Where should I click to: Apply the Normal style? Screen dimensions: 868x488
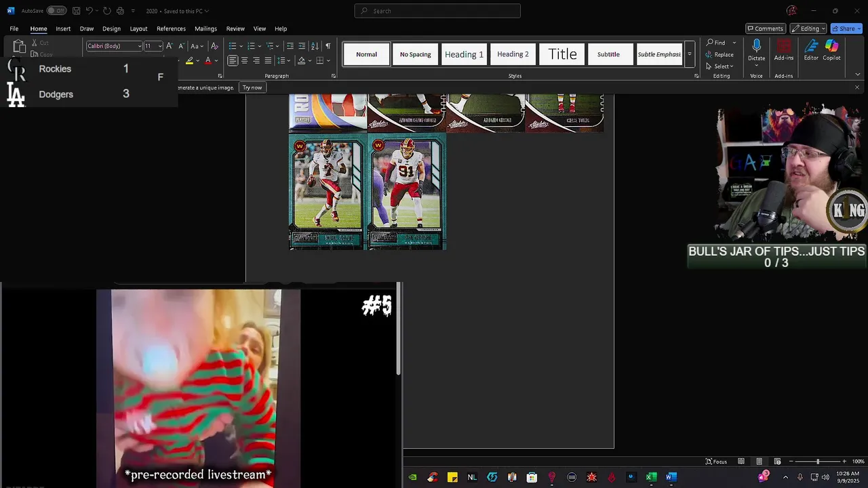pyautogui.click(x=366, y=54)
